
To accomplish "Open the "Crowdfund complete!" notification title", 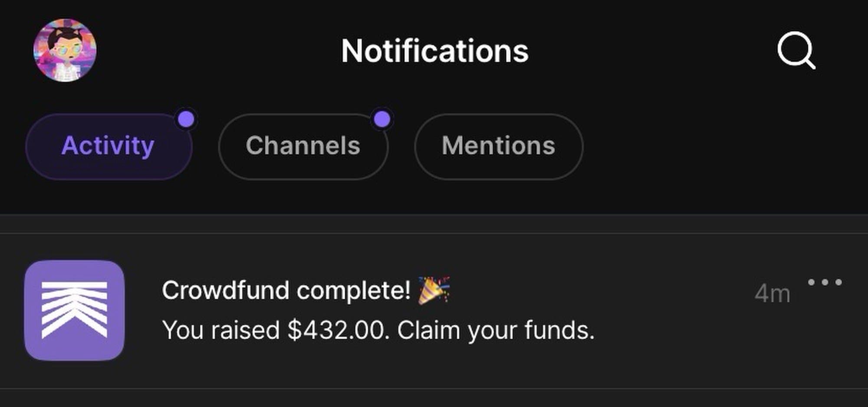I will [286, 290].
